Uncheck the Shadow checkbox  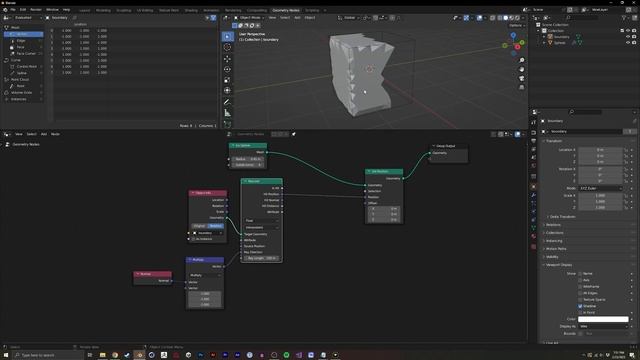click(580, 306)
